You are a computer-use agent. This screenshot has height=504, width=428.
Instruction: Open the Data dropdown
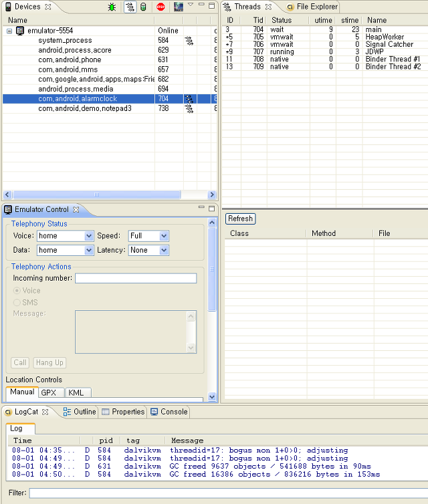[x=89, y=250]
